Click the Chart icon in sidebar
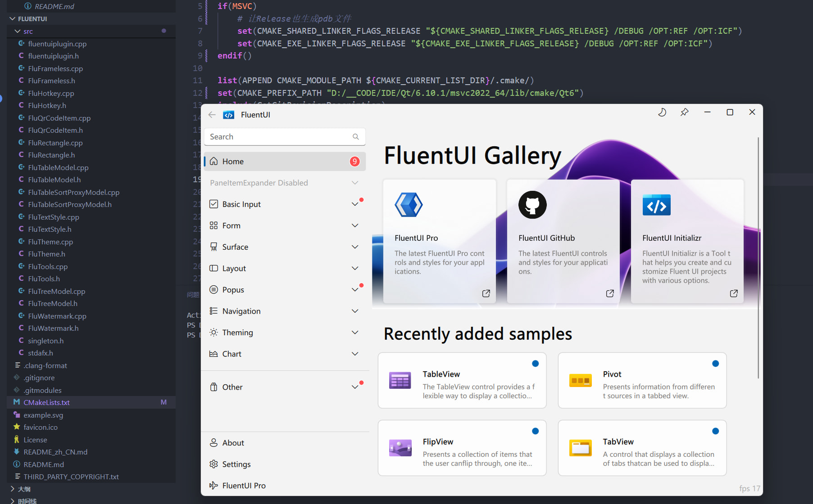Screen dimensions: 813x504 pos(214,354)
